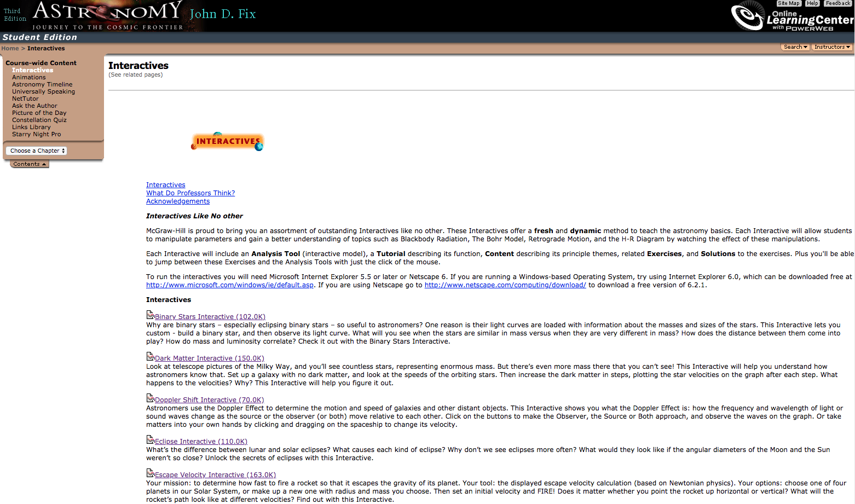The image size is (855, 504).
Task: Open the Netscape download link
Action: 505,285
